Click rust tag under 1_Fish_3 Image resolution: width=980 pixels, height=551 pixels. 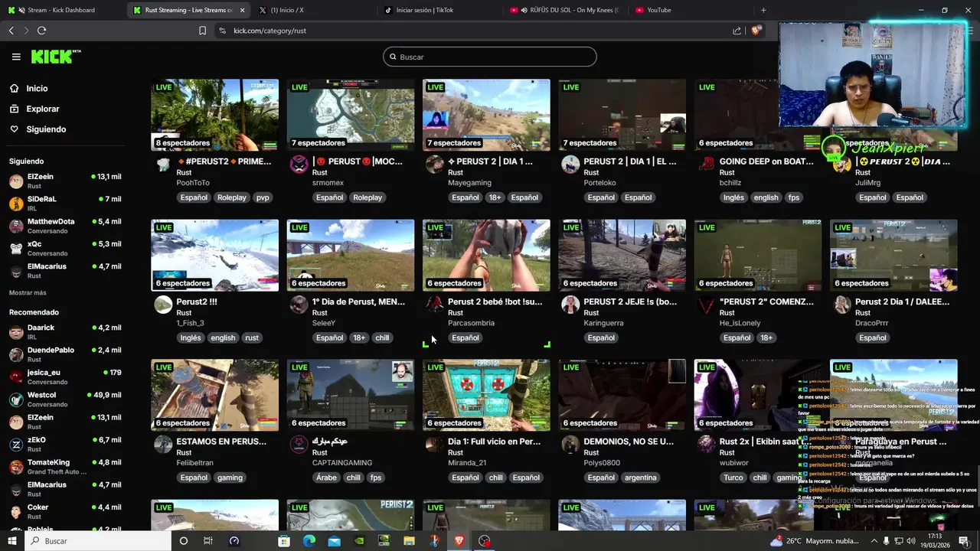point(252,337)
